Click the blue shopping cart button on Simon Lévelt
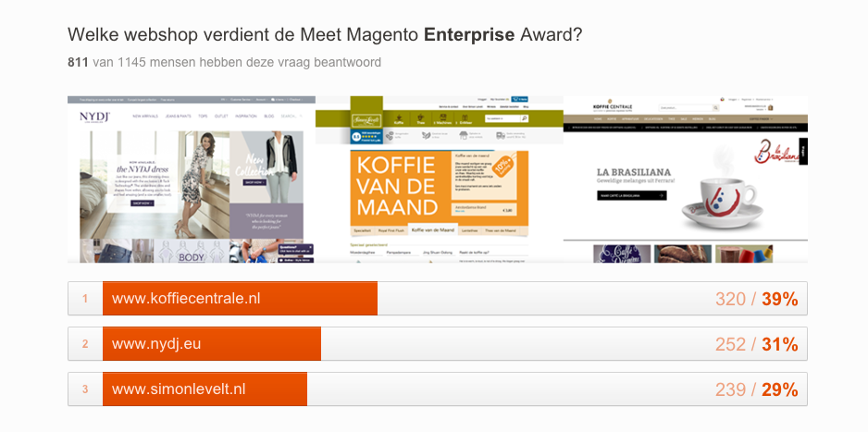868x432 pixels. (x=519, y=99)
